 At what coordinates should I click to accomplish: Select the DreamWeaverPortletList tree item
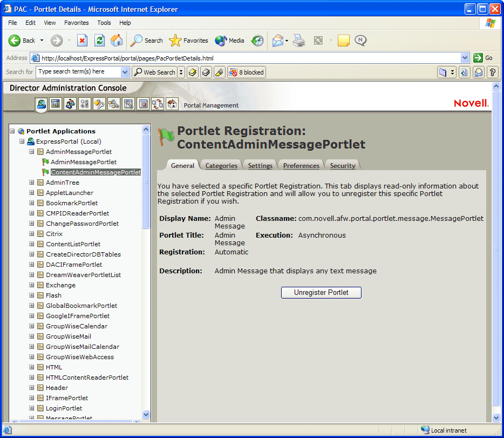pyautogui.click(x=83, y=275)
